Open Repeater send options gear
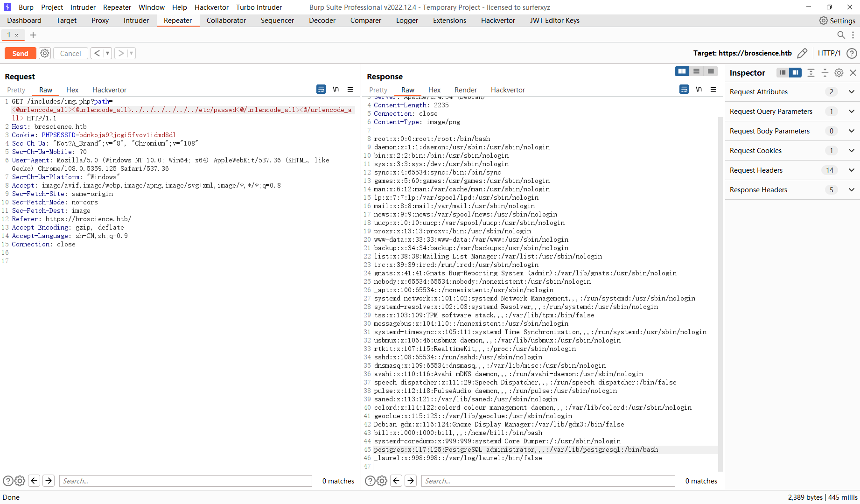Viewport: 860px width, 504px height. coord(45,53)
